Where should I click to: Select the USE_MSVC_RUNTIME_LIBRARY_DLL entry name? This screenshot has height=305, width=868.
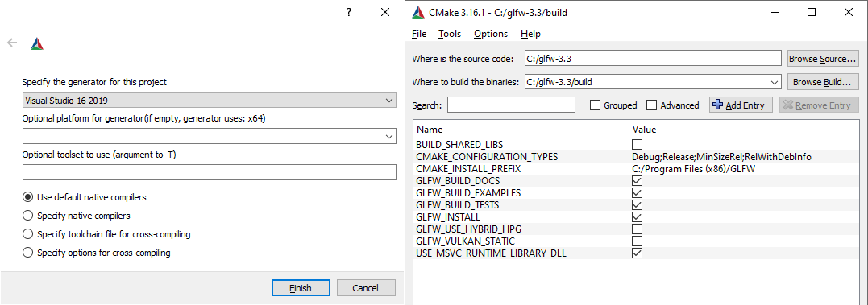492,254
